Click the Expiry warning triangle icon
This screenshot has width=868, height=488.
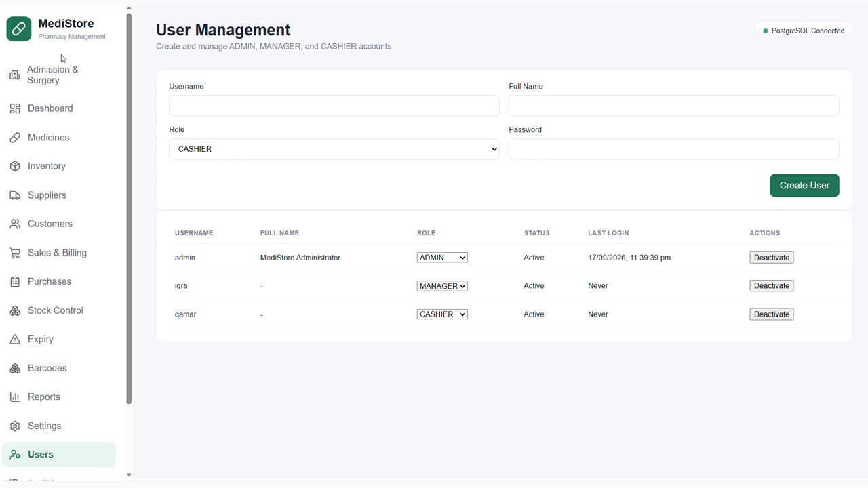tap(15, 339)
